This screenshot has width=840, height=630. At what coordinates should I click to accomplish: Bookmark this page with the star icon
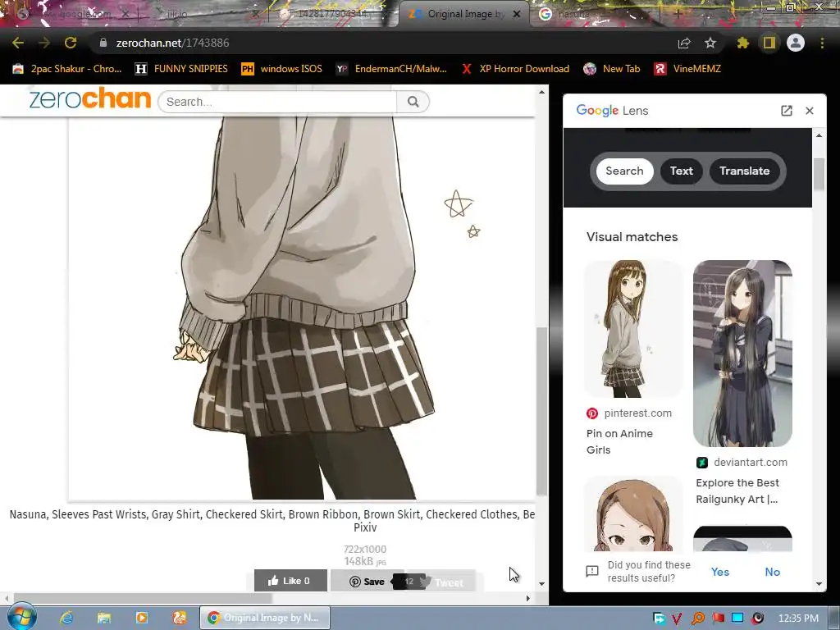(710, 43)
